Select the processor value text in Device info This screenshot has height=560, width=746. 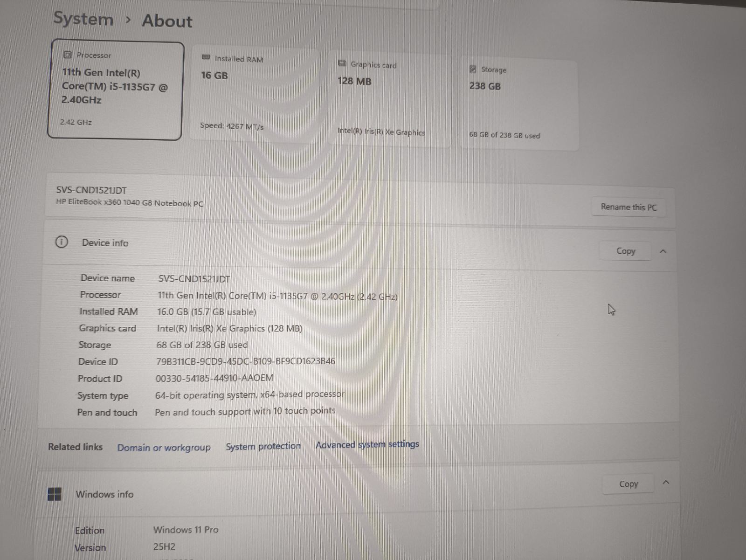click(x=277, y=296)
